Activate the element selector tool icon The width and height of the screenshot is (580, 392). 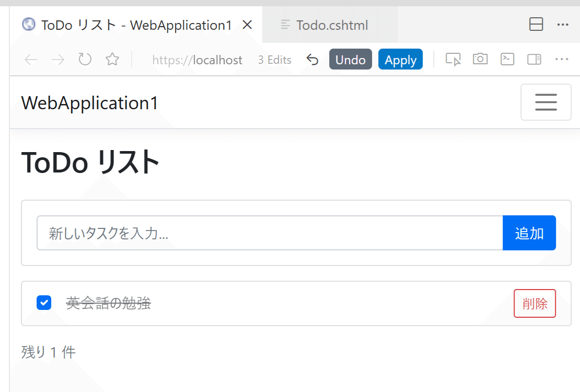(x=453, y=60)
